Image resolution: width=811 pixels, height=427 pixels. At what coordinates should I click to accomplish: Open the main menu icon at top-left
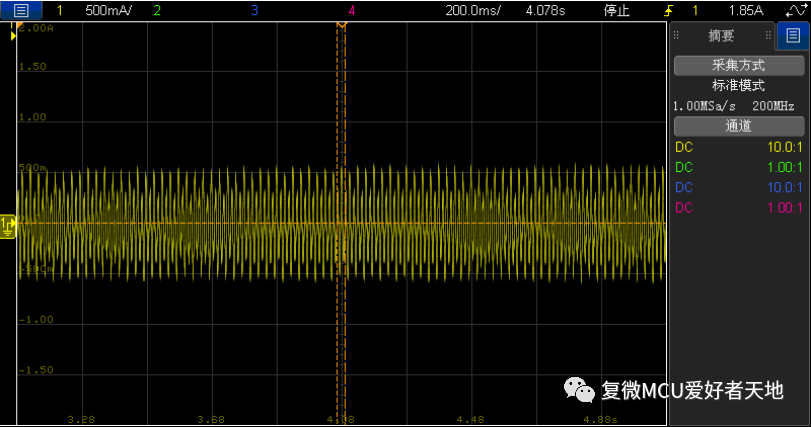click(x=21, y=10)
